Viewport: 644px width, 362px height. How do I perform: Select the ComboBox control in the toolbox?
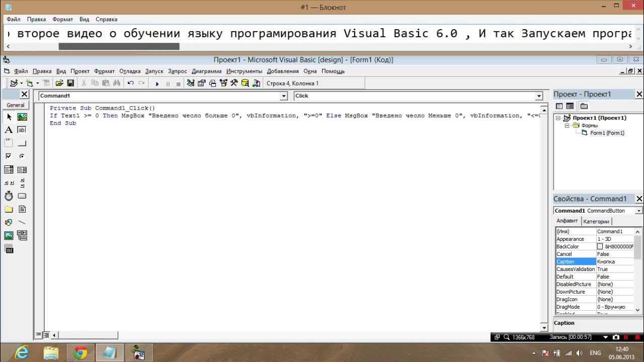coord(9,169)
